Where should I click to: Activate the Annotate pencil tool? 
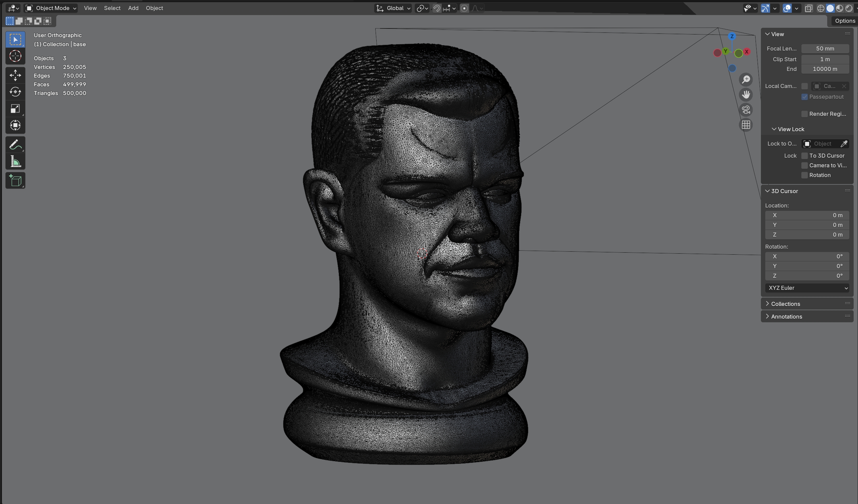coord(15,145)
